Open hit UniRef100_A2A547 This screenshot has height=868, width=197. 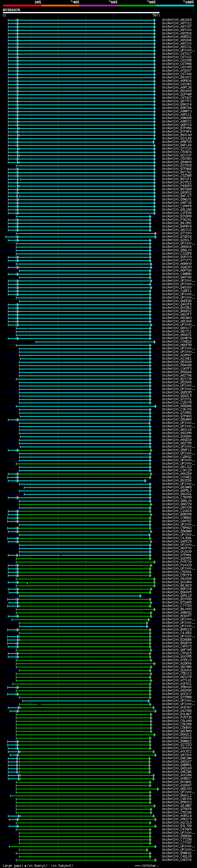(x=177, y=355)
